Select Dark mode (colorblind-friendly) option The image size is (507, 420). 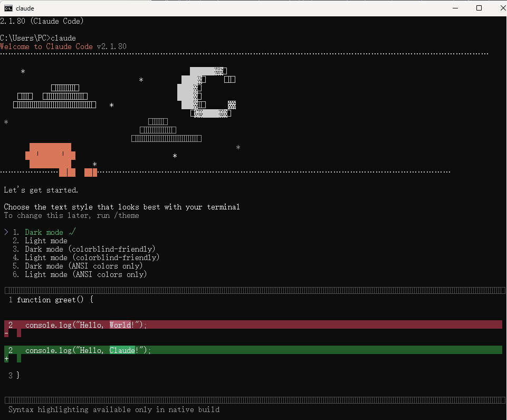(90, 249)
